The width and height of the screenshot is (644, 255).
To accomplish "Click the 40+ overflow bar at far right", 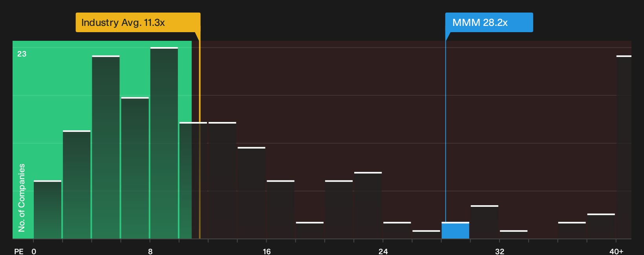I will click(624, 147).
